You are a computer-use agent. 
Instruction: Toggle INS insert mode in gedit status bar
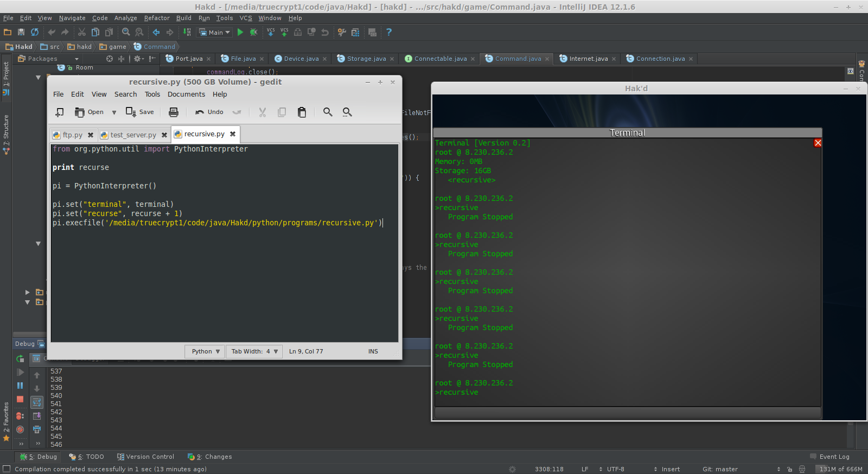pyautogui.click(x=373, y=351)
